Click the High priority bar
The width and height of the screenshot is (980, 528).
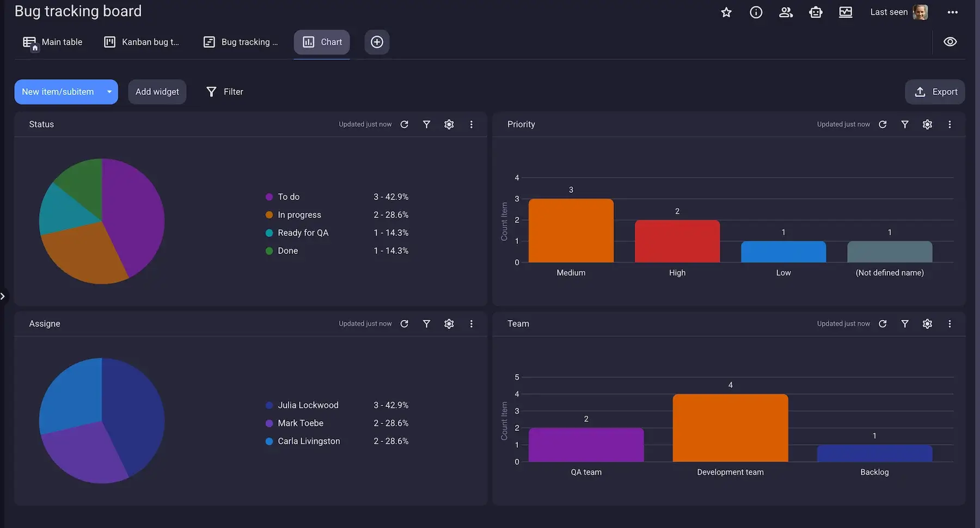click(x=677, y=241)
